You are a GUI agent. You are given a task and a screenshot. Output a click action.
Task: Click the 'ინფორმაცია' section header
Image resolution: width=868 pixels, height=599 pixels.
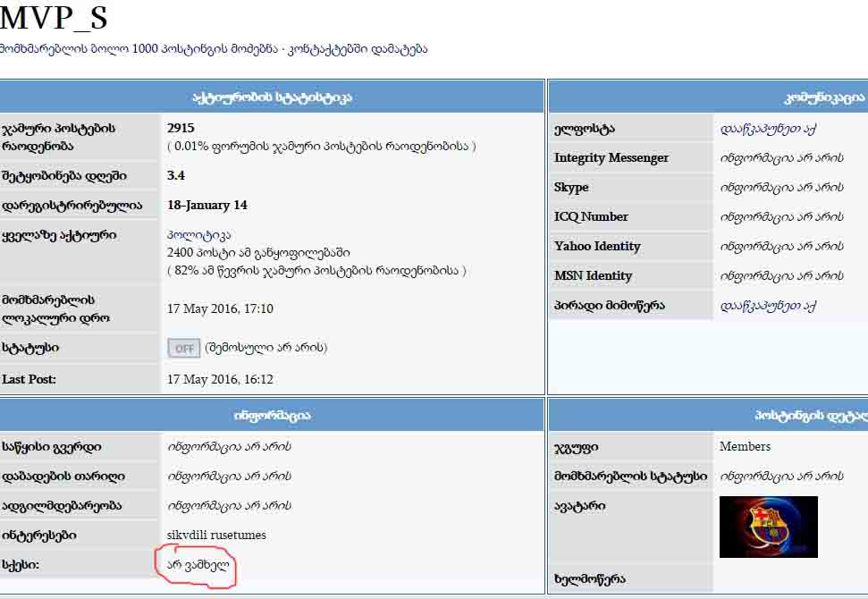tap(272, 415)
